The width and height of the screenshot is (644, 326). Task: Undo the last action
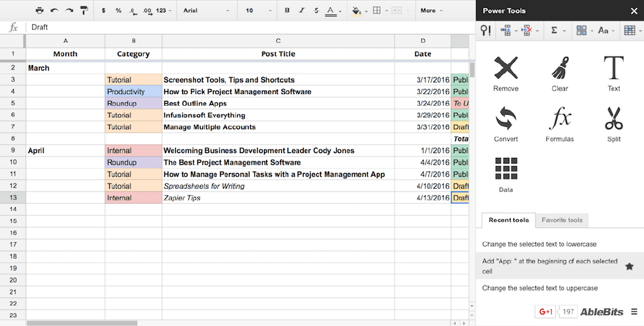tap(54, 11)
